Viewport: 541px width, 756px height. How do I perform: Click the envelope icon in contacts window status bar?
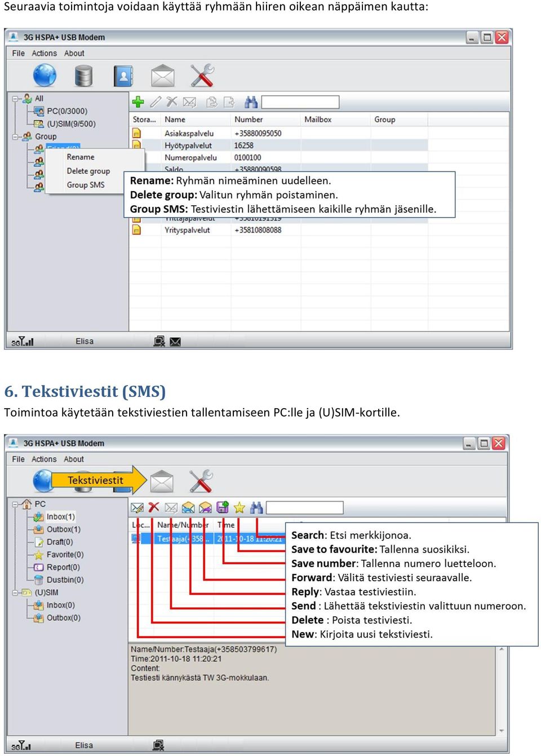pyautogui.click(x=175, y=342)
